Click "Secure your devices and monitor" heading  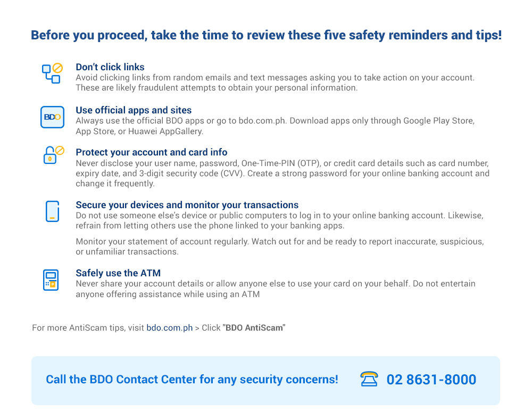pos(187,205)
